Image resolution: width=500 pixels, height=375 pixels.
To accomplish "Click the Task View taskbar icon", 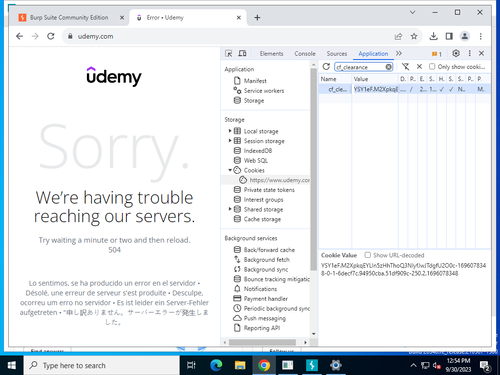I will coord(191,365).
